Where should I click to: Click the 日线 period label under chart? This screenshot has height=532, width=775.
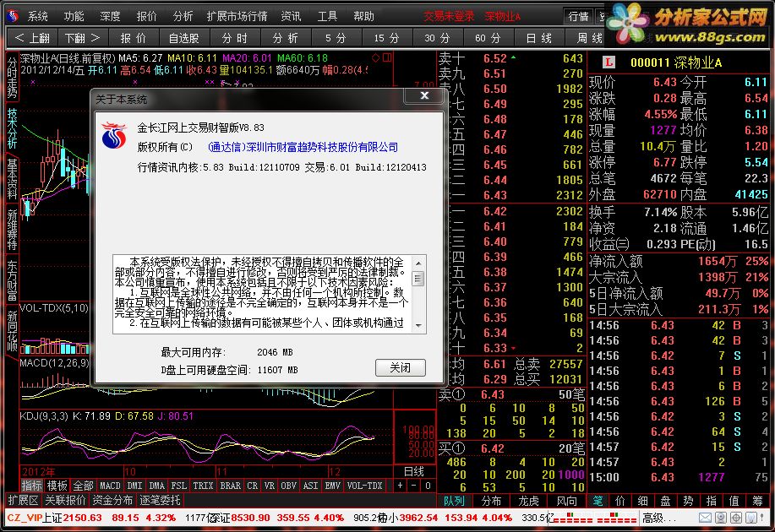click(x=413, y=472)
